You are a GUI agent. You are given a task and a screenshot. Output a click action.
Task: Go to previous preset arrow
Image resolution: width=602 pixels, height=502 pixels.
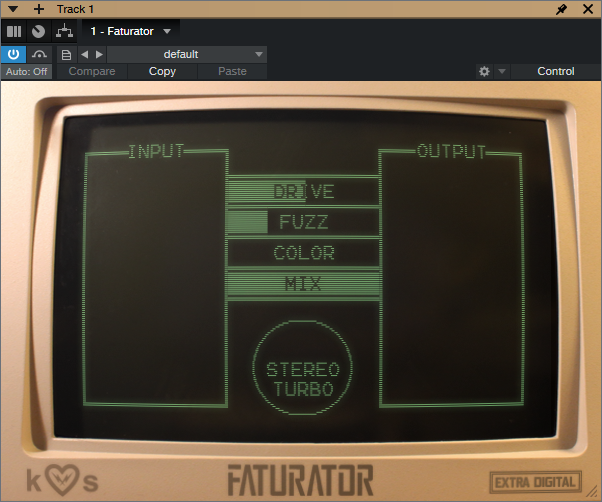tap(85, 54)
